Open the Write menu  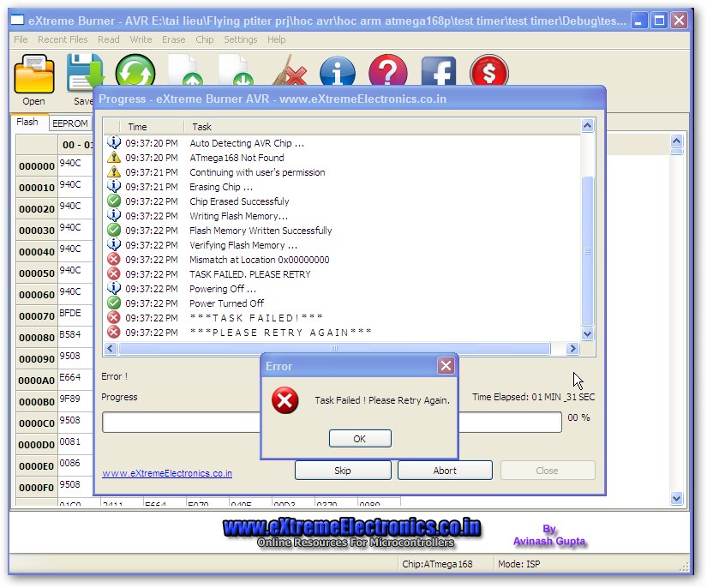(141, 39)
